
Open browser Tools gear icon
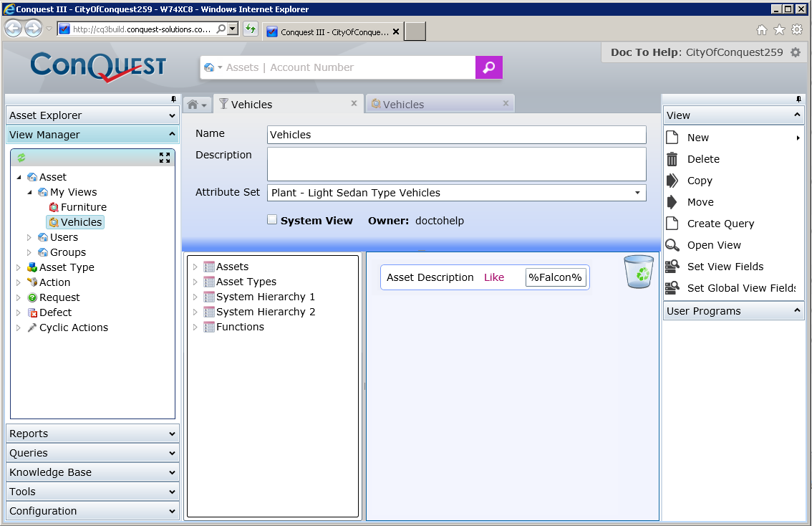(797, 30)
